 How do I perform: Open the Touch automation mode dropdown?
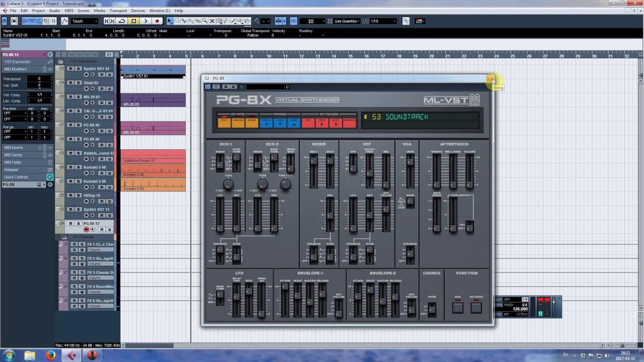point(85,21)
